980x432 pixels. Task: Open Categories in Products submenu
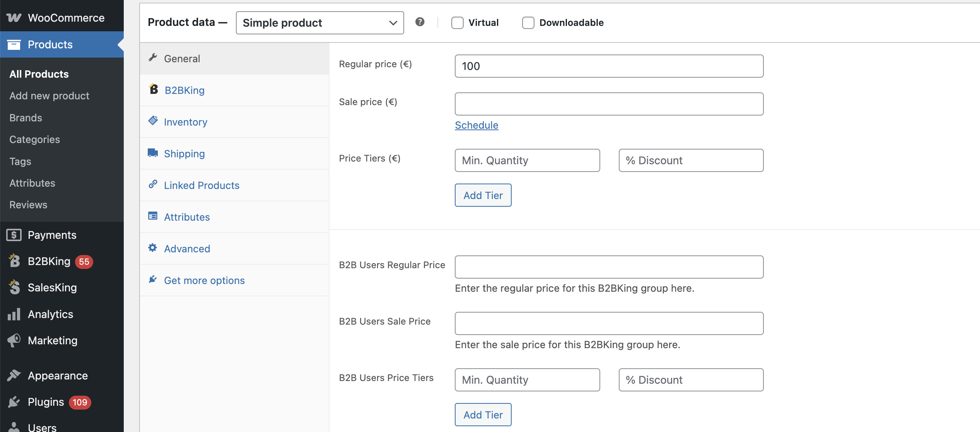point(35,139)
